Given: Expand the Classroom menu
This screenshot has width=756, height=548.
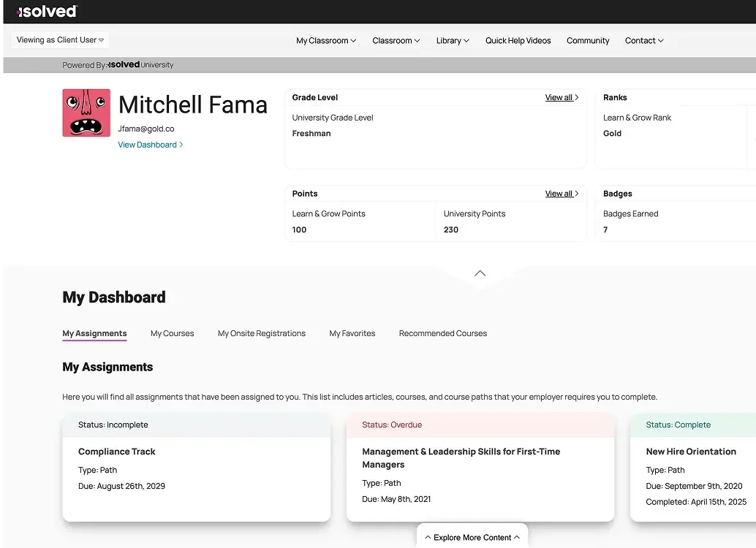Looking at the screenshot, I should point(396,40).
